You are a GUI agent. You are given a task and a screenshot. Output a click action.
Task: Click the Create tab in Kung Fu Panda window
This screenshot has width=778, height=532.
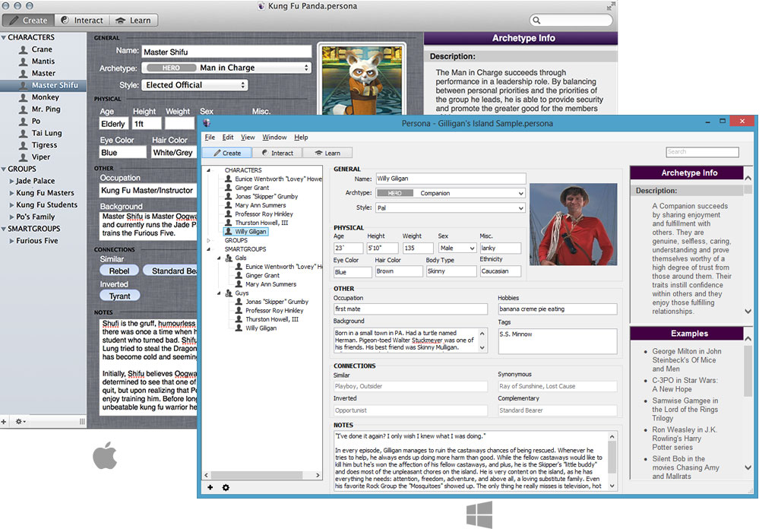[x=28, y=21]
